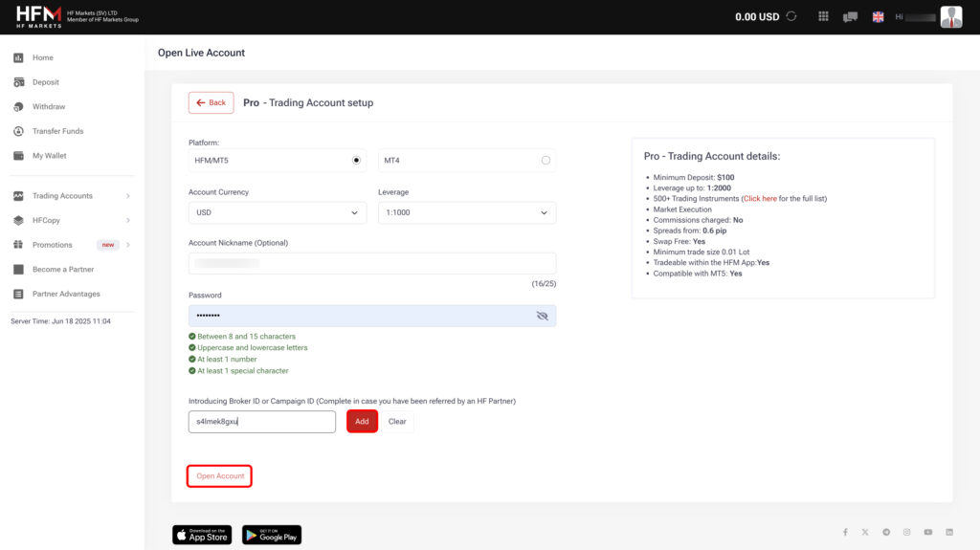Click the Deposit sidebar icon
Screen dimensions: 980x550
pyautogui.click(x=19, y=82)
